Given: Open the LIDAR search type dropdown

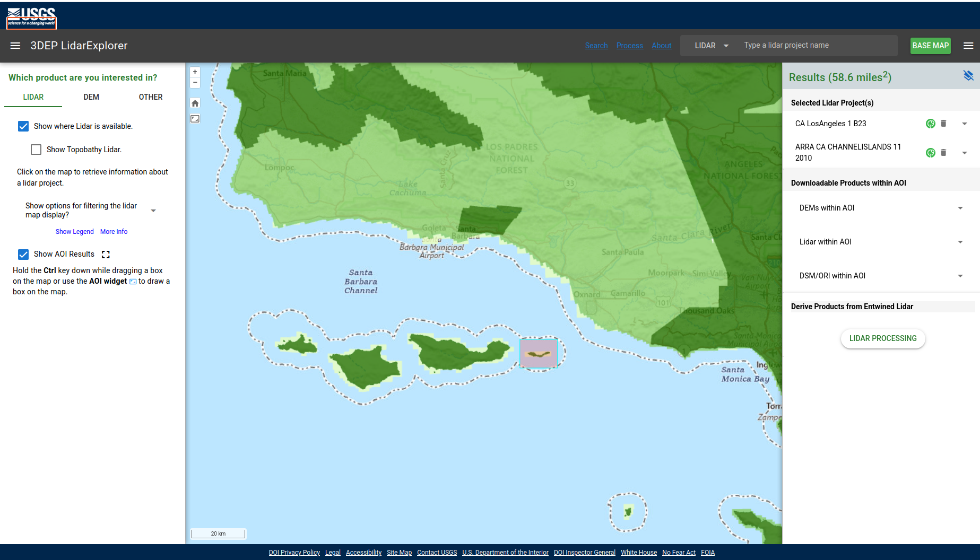Looking at the screenshot, I should [711, 46].
